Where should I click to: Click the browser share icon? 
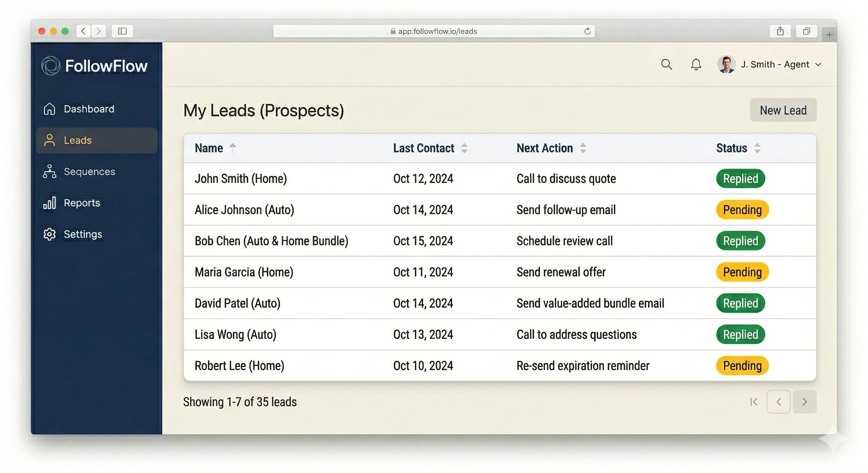coord(780,31)
